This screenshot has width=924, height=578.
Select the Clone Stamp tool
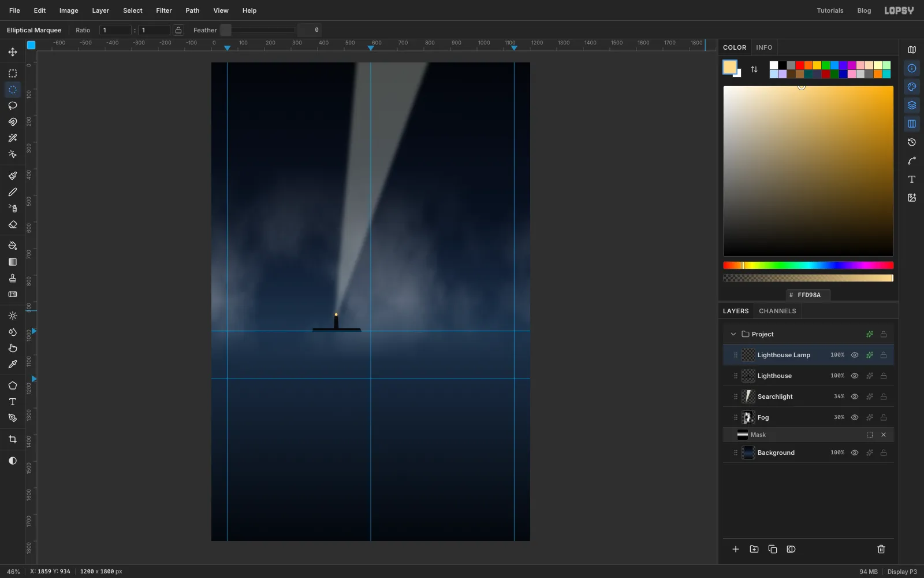(13, 278)
